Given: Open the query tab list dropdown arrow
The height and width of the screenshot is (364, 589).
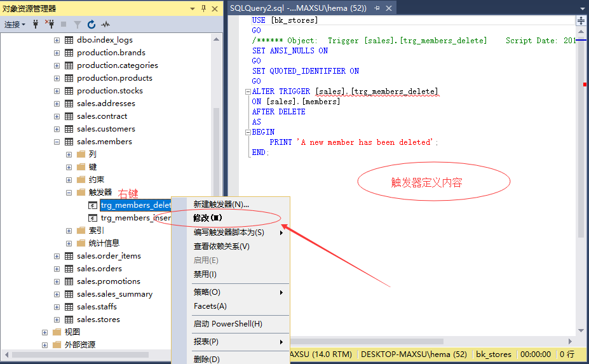Looking at the screenshot, I should (583, 8).
